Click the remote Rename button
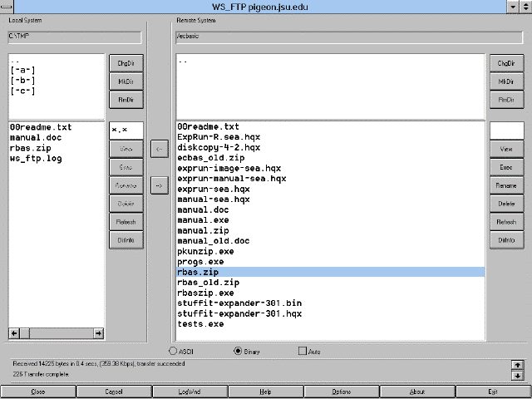The image size is (532, 399). pyautogui.click(x=506, y=185)
